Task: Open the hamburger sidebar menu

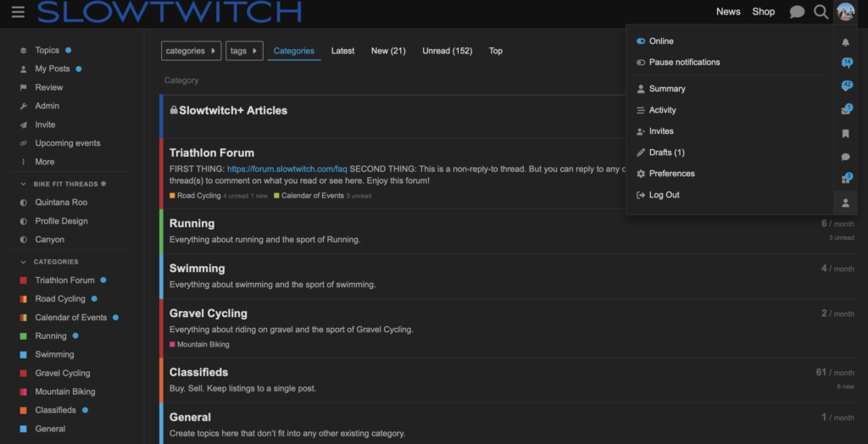Action: pyautogui.click(x=18, y=12)
